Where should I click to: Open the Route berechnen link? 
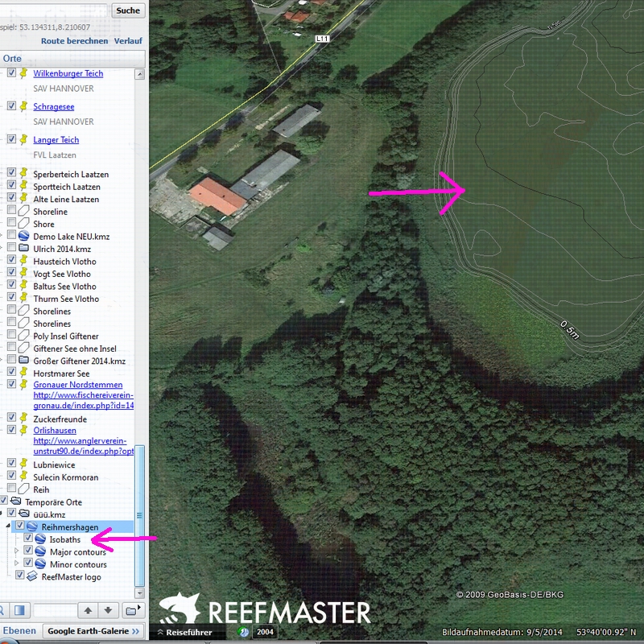[74, 41]
